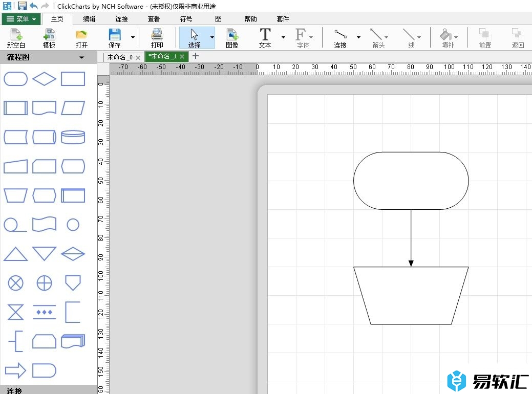532x394 pixels.
Task: Switch to the 查看 view tab
Action: click(x=154, y=19)
